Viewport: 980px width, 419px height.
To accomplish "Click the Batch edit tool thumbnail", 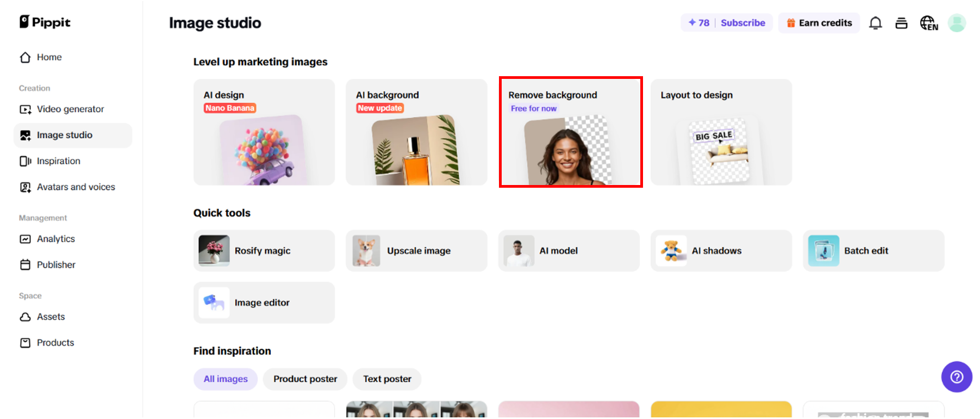I will (823, 251).
